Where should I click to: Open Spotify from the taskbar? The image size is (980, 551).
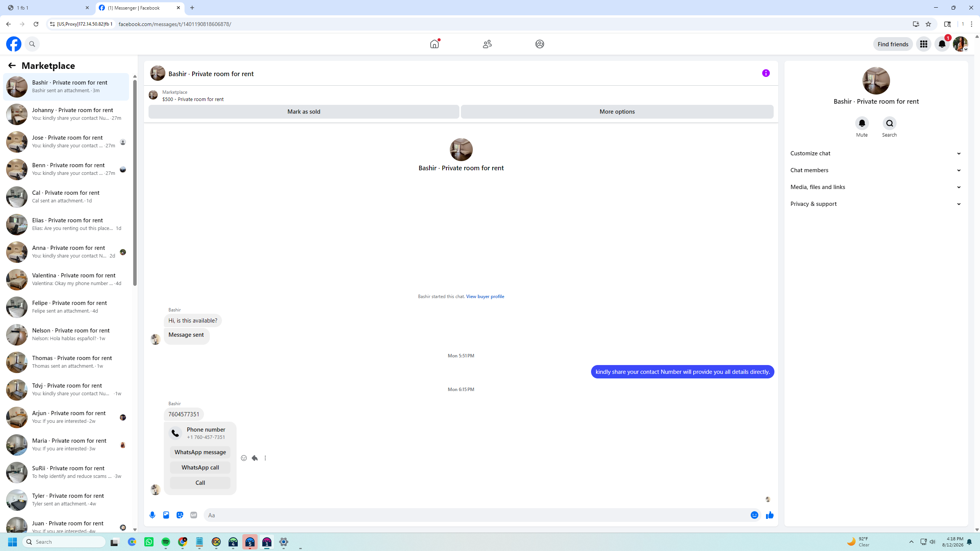166,542
